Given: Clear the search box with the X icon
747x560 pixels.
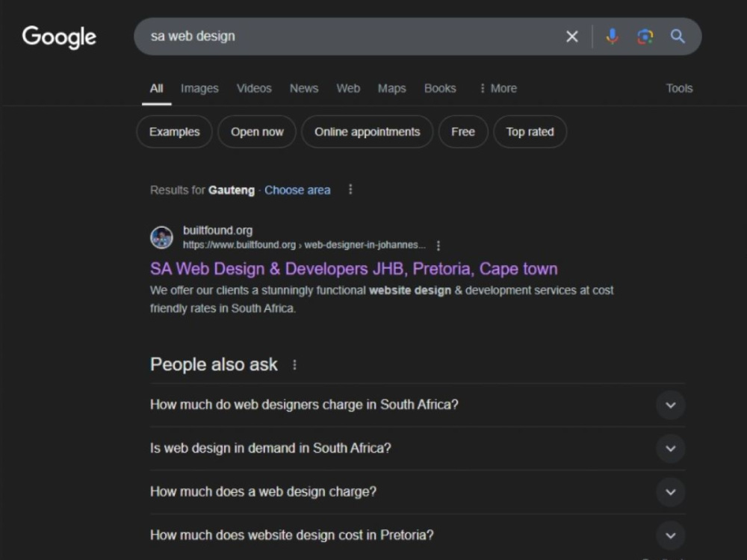Looking at the screenshot, I should (x=571, y=36).
